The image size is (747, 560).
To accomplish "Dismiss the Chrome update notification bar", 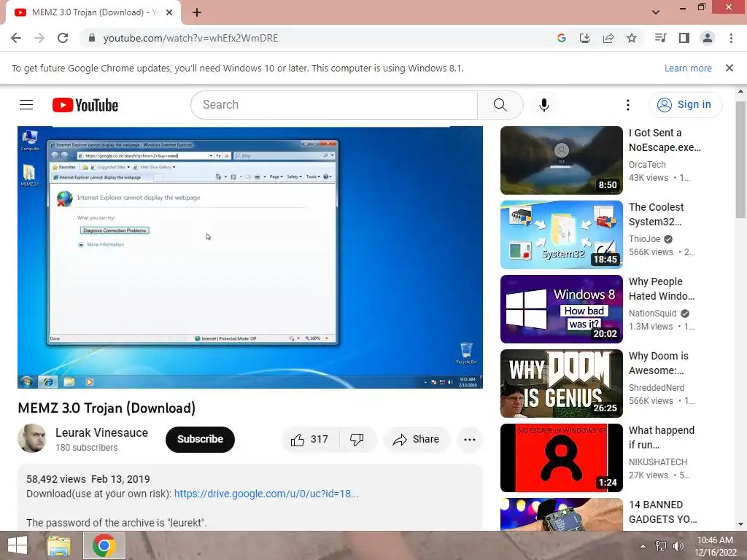I will (729, 68).
